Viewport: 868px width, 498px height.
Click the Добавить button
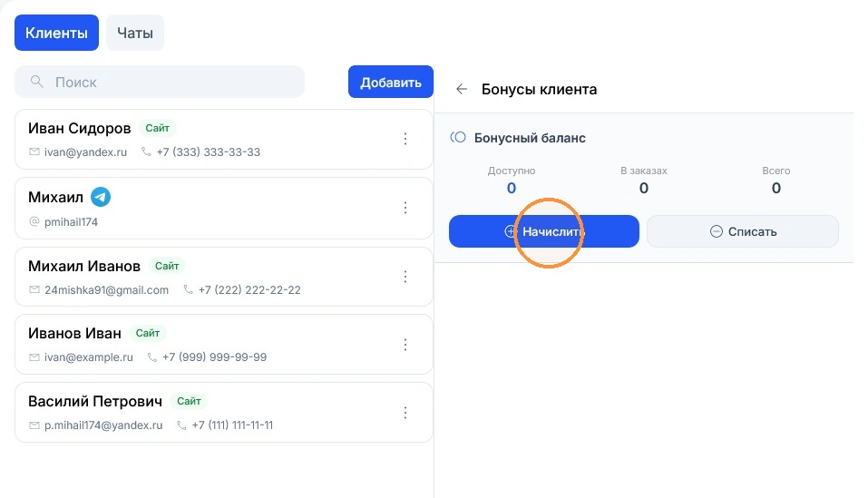pyautogui.click(x=391, y=82)
